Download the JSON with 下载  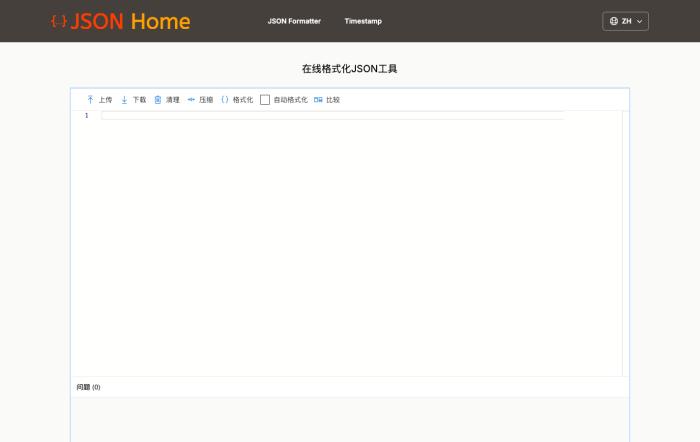click(133, 100)
